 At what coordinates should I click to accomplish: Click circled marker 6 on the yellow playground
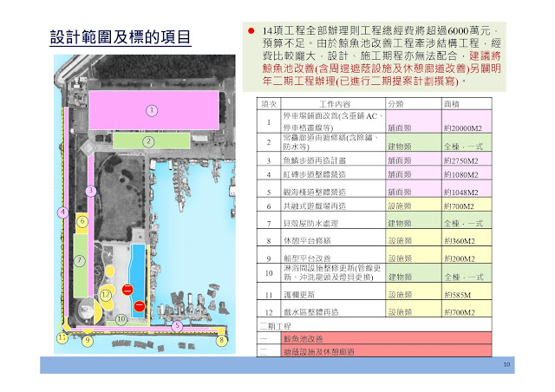point(82,221)
